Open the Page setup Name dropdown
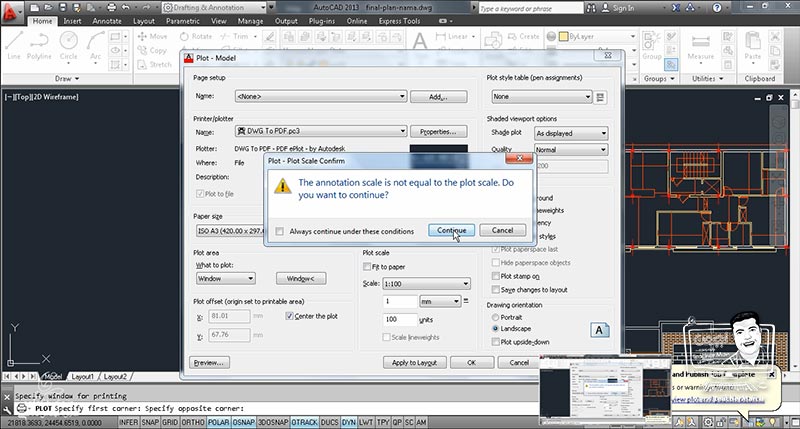Image resolution: width=800 pixels, height=429 pixels. pyautogui.click(x=320, y=96)
